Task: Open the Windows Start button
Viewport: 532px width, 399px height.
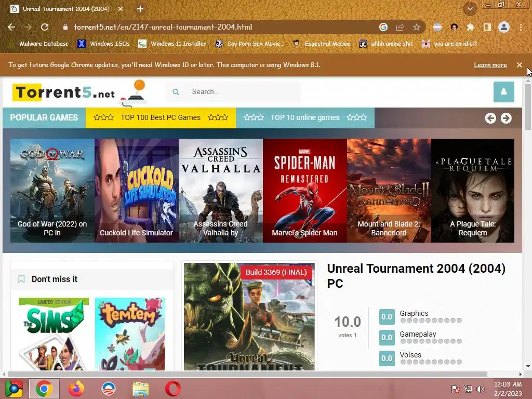Action: coord(14,389)
